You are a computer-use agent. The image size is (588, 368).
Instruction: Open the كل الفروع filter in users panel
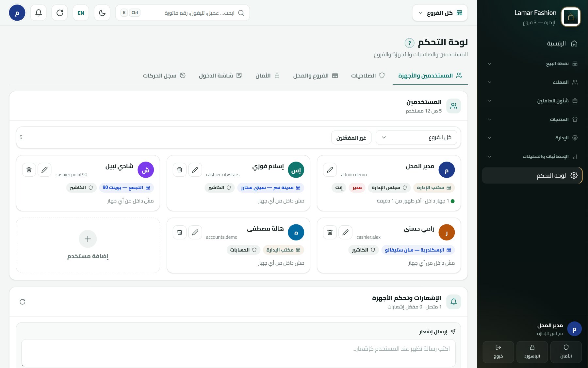(416, 137)
